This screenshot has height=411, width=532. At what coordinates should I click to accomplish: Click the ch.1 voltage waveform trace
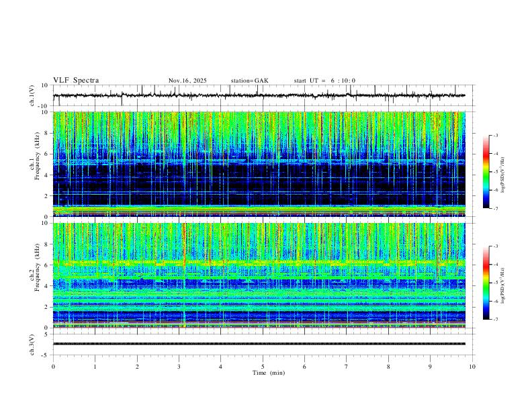coord(259,95)
